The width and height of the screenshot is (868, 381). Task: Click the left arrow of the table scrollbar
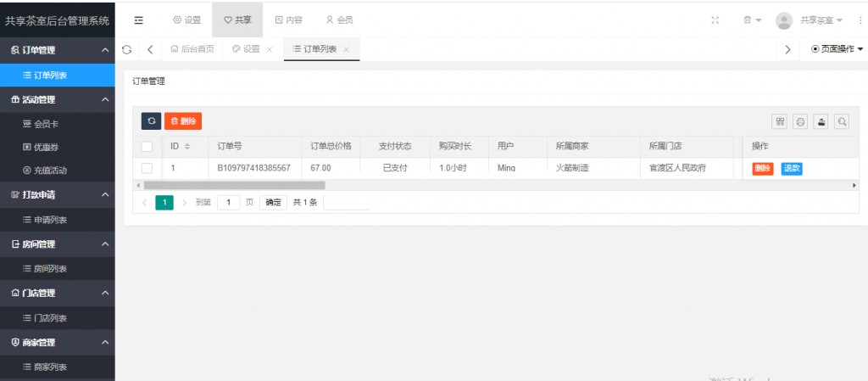138,185
